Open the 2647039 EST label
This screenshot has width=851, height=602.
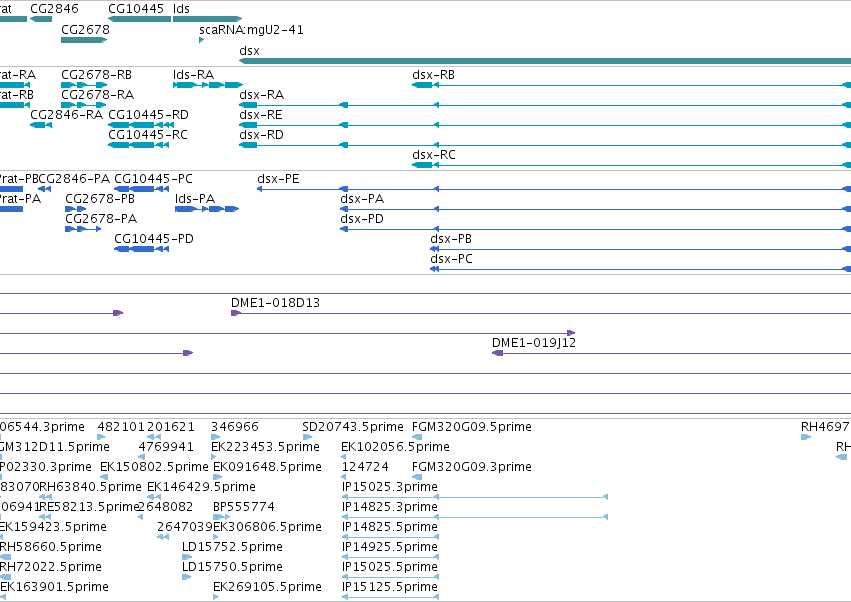coord(185,527)
